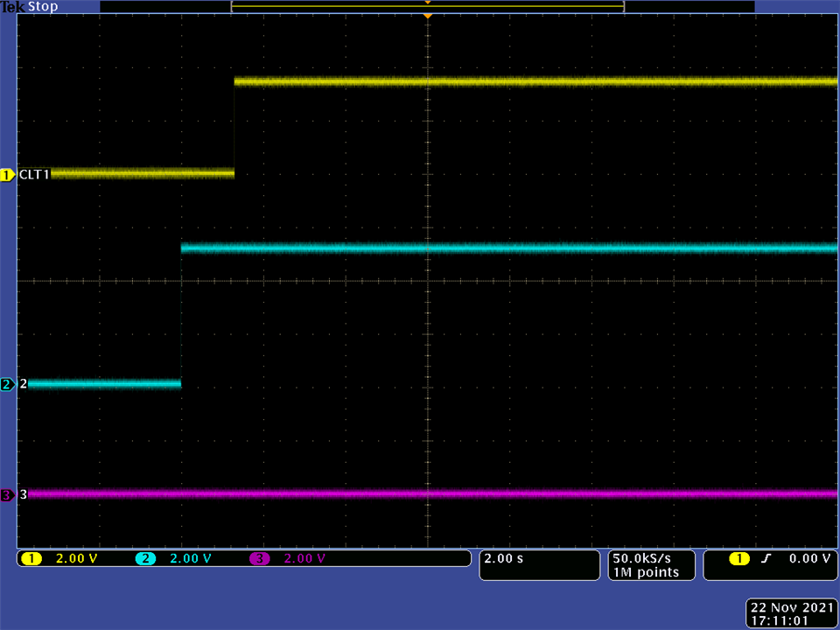This screenshot has width=840, height=630.
Task: Click the cyan channel 2 badge in readout
Action: (x=145, y=559)
